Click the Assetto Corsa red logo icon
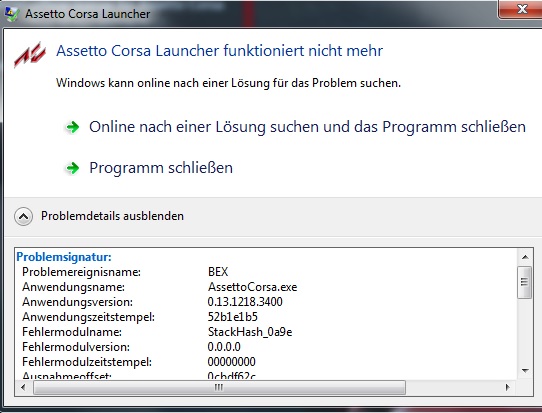Image resolution: width=542 pixels, height=413 pixels. pyautogui.click(x=30, y=54)
